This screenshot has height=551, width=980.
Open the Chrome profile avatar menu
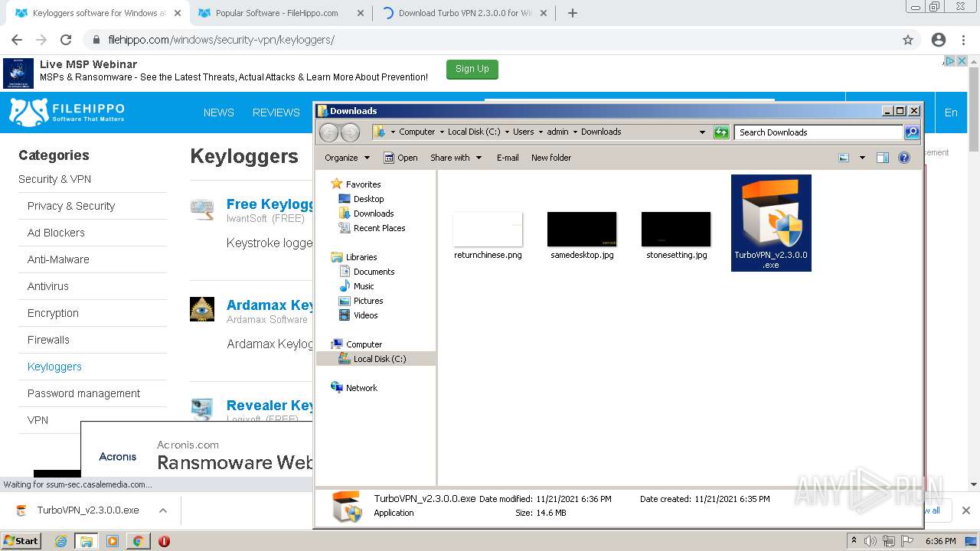pyautogui.click(x=939, y=40)
